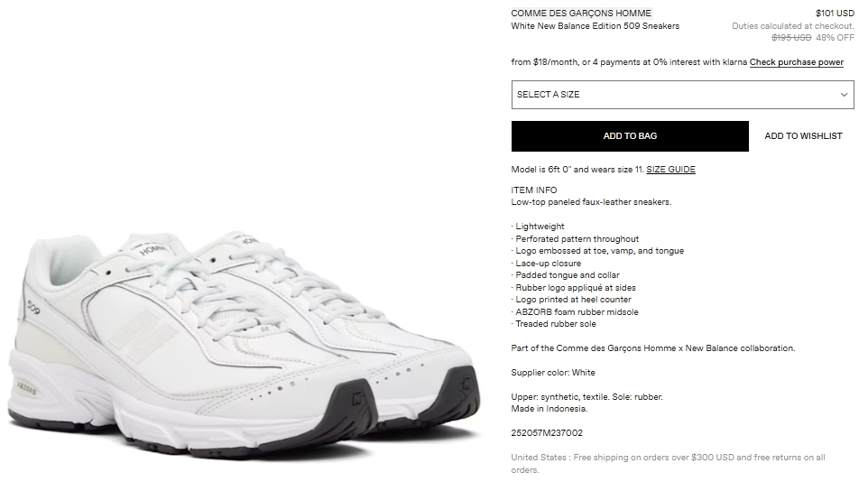The height and width of the screenshot is (491, 868).
Task: Click the United States free shipping notice
Action: (668, 463)
